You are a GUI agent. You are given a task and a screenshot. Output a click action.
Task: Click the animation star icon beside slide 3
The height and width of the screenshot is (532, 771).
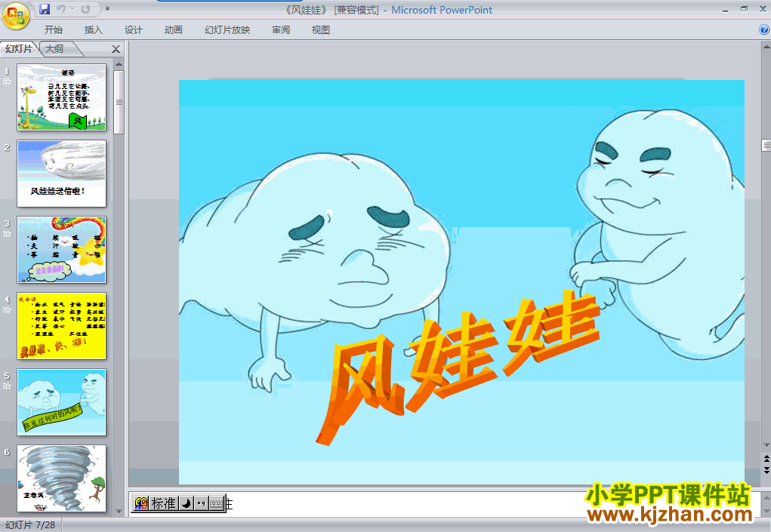click(7, 233)
